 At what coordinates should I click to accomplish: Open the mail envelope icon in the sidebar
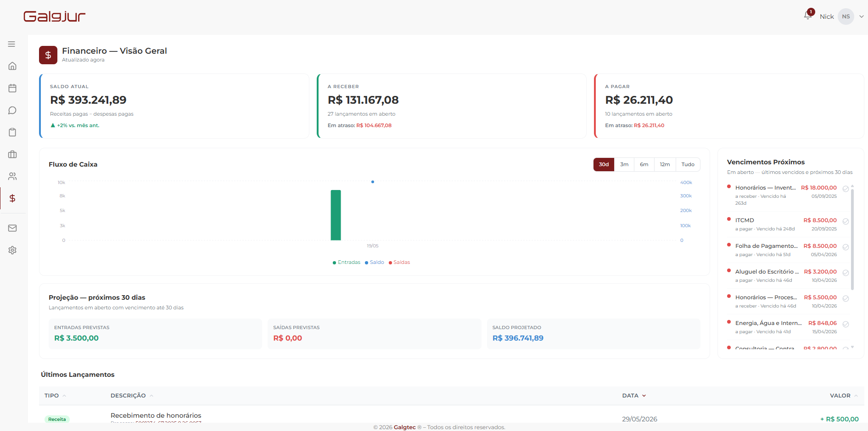click(x=12, y=228)
